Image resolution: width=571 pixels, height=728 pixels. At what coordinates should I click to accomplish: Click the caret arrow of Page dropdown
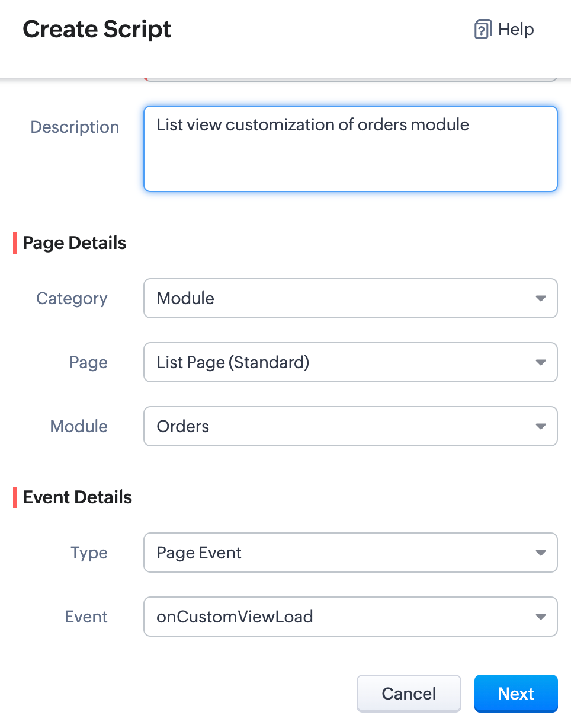click(x=540, y=363)
